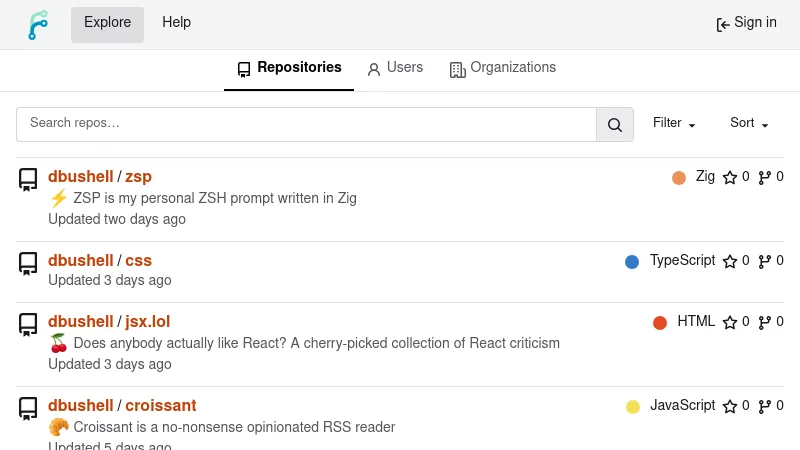This screenshot has height=450, width=800.
Task: Click the repository icon beside dbushell/zsp
Action: click(28, 179)
